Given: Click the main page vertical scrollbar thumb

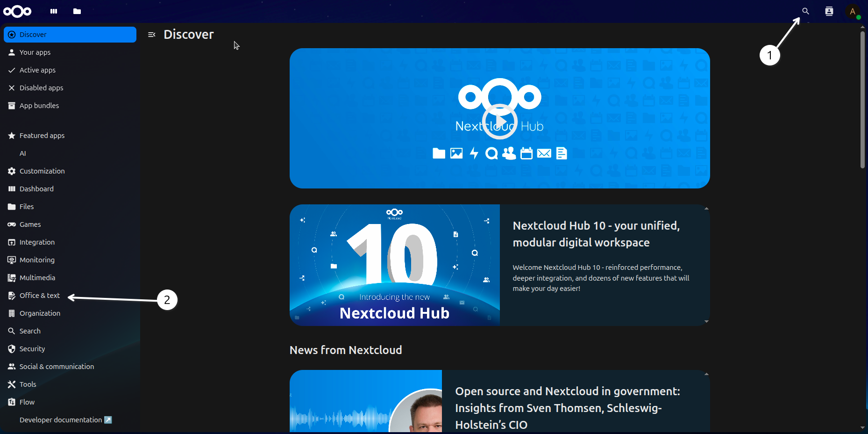Looking at the screenshot, I should pos(863,100).
